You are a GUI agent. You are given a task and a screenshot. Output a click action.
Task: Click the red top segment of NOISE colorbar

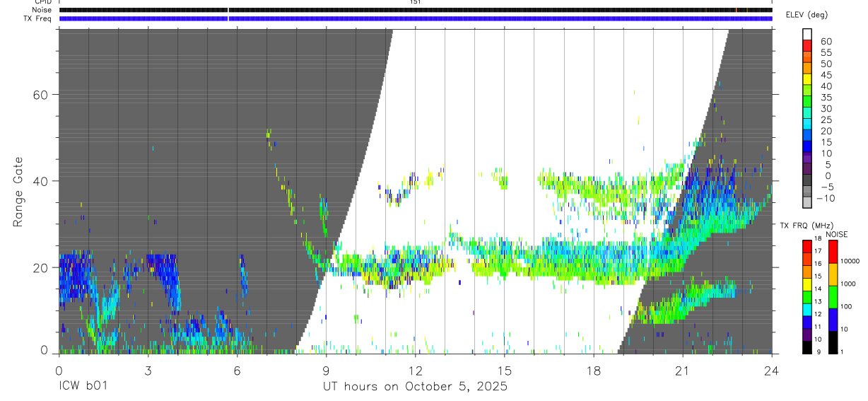point(833,251)
